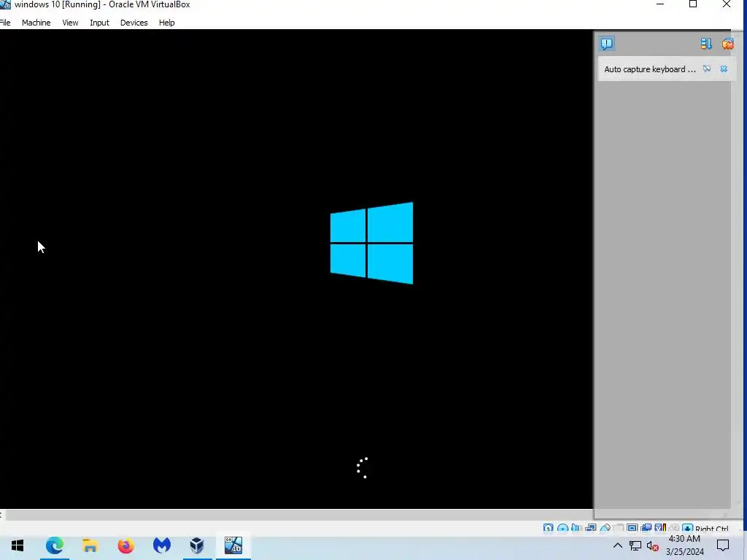Image resolution: width=747 pixels, height=560 pixels.
Task: Click the host network tray icon
Action: [x=635, y=545]
